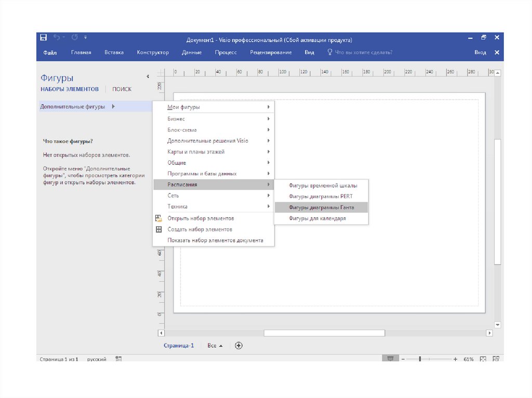
Task: Open the Все pages list dropdown
Action: click(x=215, y=346)
